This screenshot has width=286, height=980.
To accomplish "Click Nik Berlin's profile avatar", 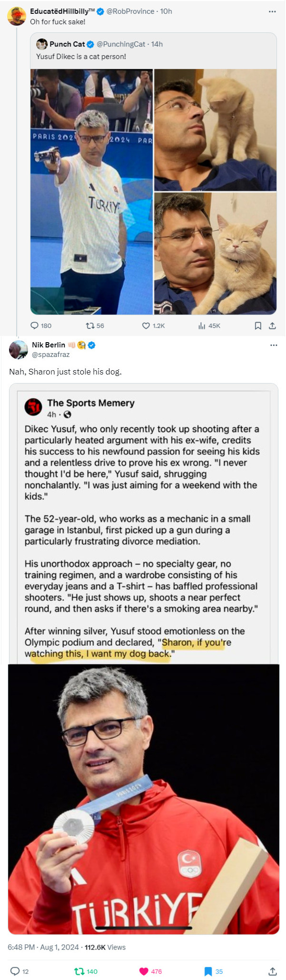I will pos(19,350).
